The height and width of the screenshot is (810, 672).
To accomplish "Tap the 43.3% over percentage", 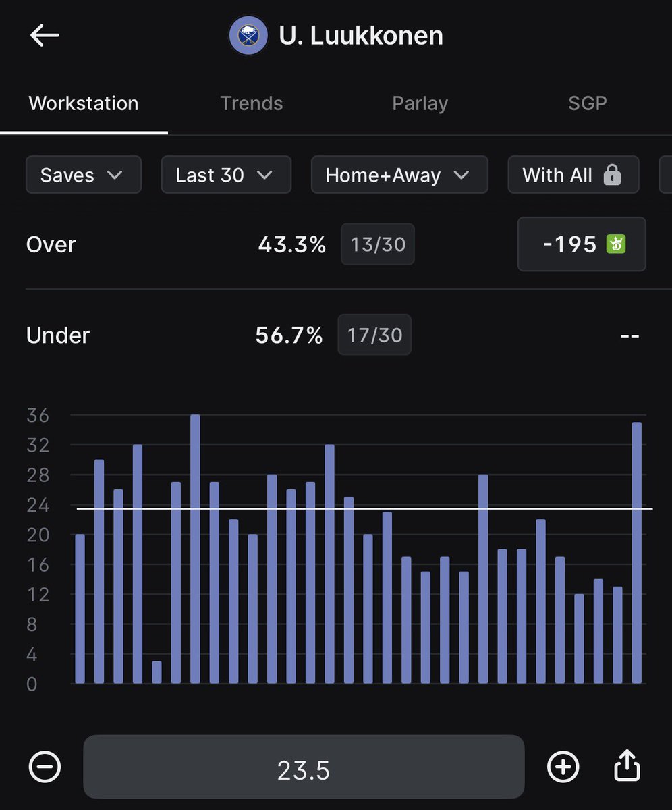I will point(292,244).
